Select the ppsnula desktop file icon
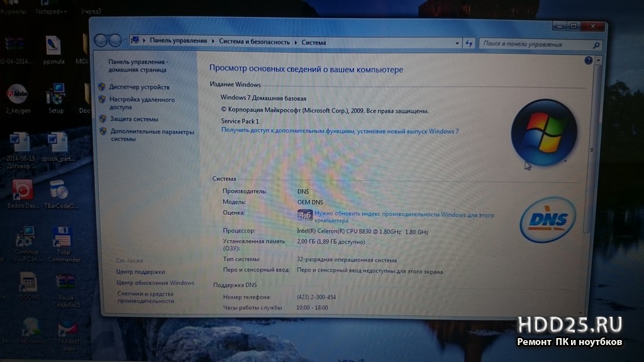Screen dimensions: 644x362 pyautogui.click(x=53, y=48)
